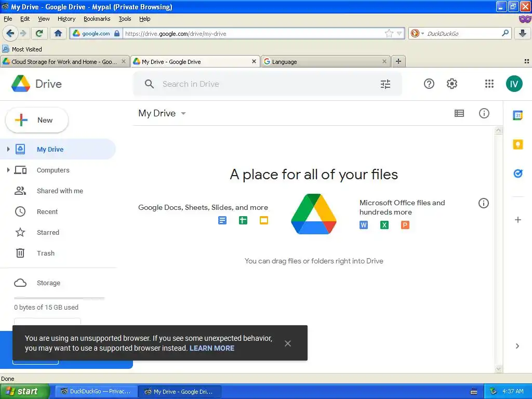Open the Bookmarks menu
Screen dimensions: 532x399
pos(97,19)
